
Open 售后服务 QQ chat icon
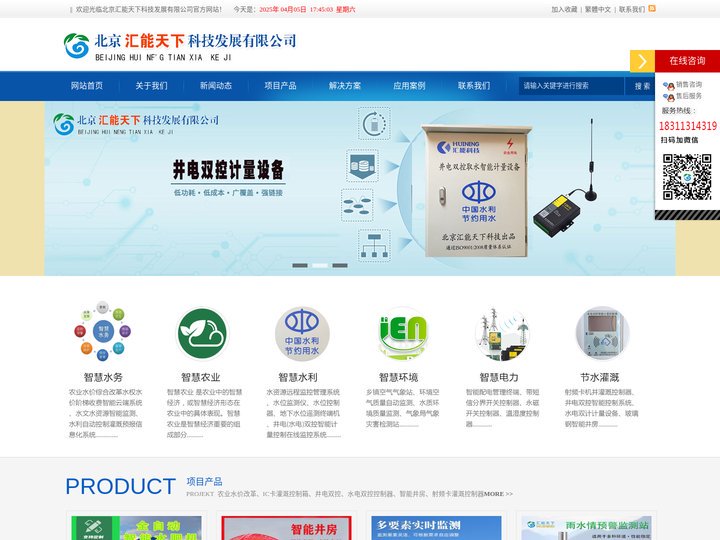click(669, 96)
